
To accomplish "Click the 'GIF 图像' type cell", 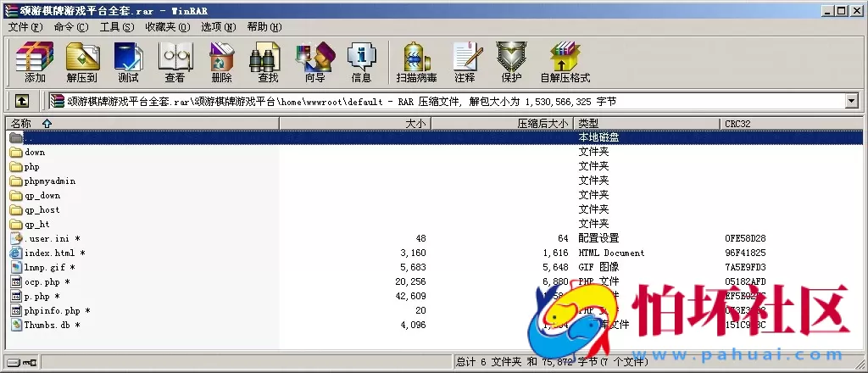I will click(599, 267).
